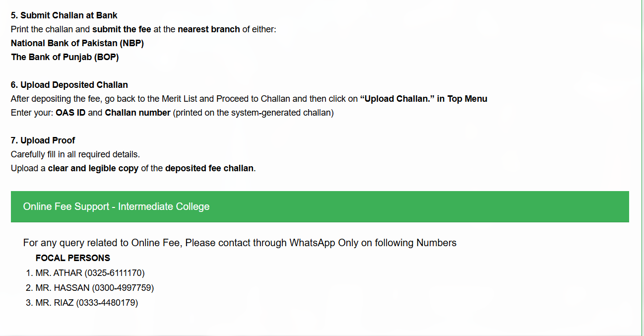
Task: Click the bold nearest branch text
Action: coord(209,29)
